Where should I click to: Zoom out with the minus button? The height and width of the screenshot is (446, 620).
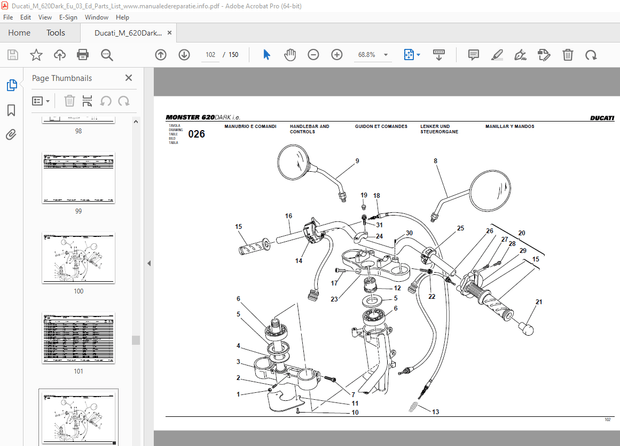(313, 55)
